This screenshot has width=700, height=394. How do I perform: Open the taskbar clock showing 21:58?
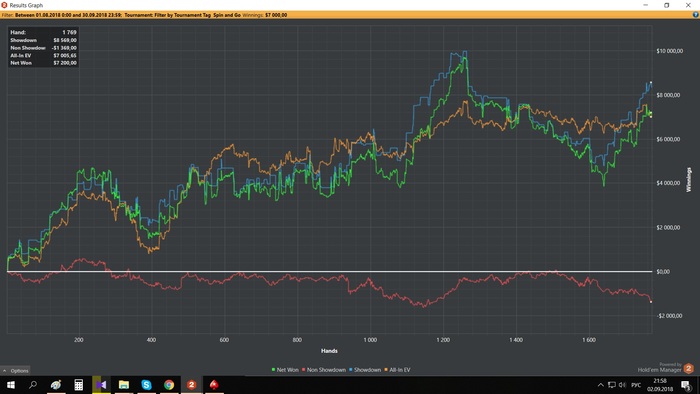point(660,385)
